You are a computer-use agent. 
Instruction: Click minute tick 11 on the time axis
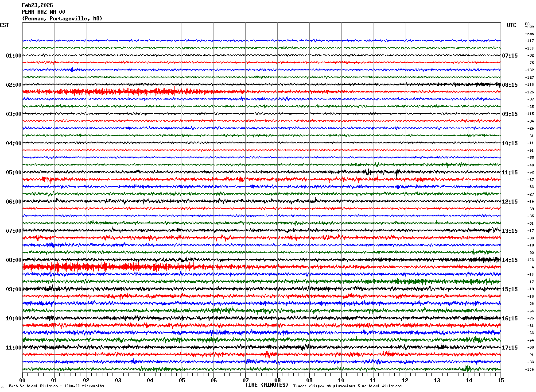pos(373,380)
